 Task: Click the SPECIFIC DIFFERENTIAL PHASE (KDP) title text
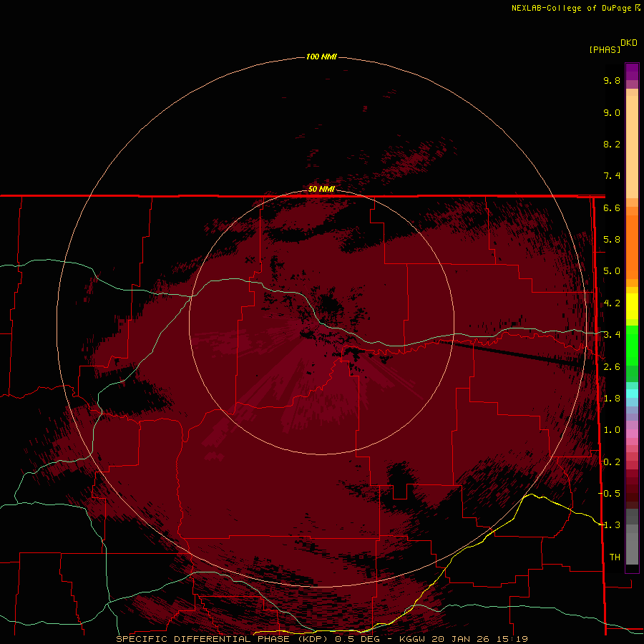click(x=223, y=639)
